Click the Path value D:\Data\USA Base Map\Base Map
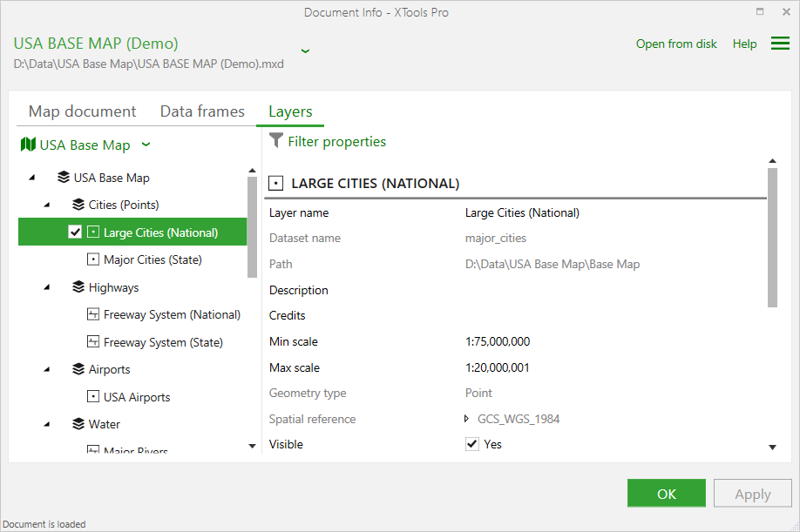 point(552,264)
